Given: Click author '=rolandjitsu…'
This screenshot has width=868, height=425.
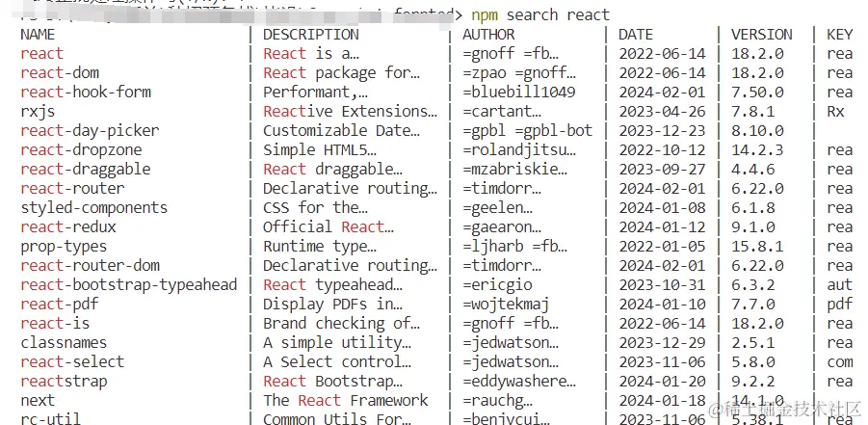Looking at the screenshot, I should [519, 150].
